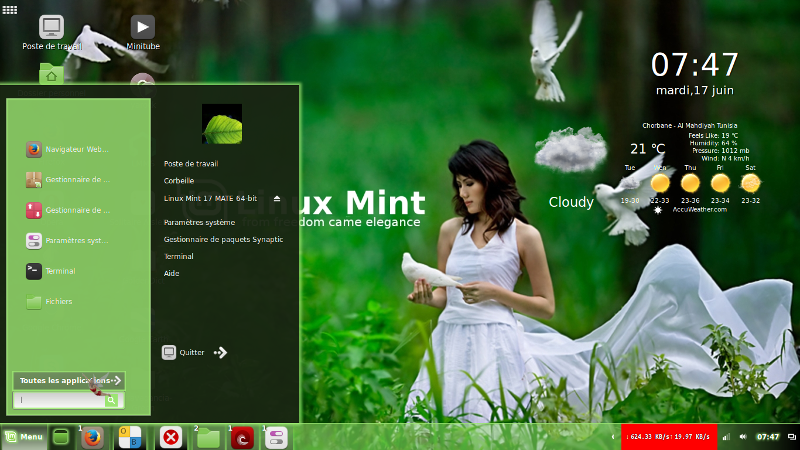
Task: Open Aide help entry
Action: click(x=171, y=273)
